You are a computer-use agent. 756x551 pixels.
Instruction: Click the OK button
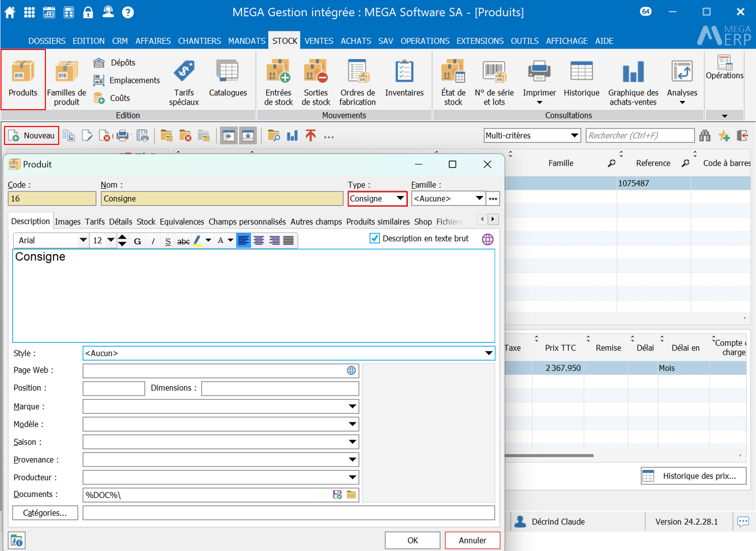[412, 540]
